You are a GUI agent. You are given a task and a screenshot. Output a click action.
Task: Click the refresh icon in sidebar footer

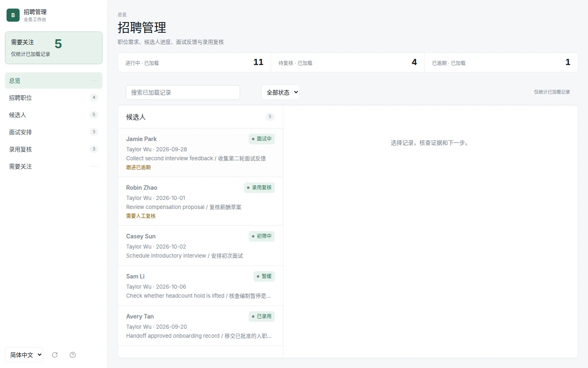pyautogui.click(x=55, y=355)
